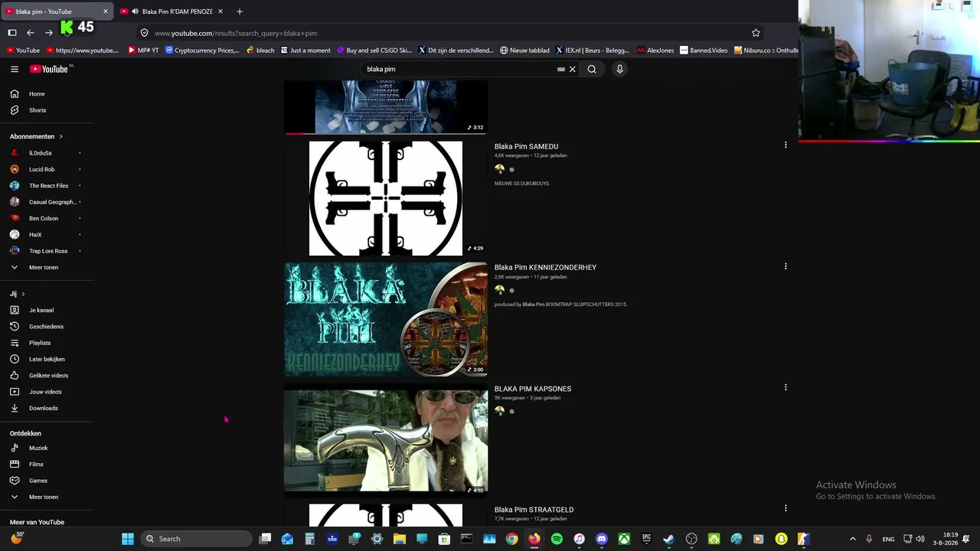Go to YouTube home via the logo

49,69
